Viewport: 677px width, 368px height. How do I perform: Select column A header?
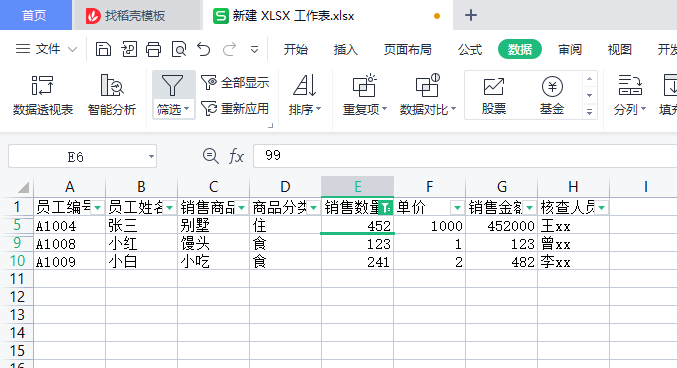pos(70,187)
